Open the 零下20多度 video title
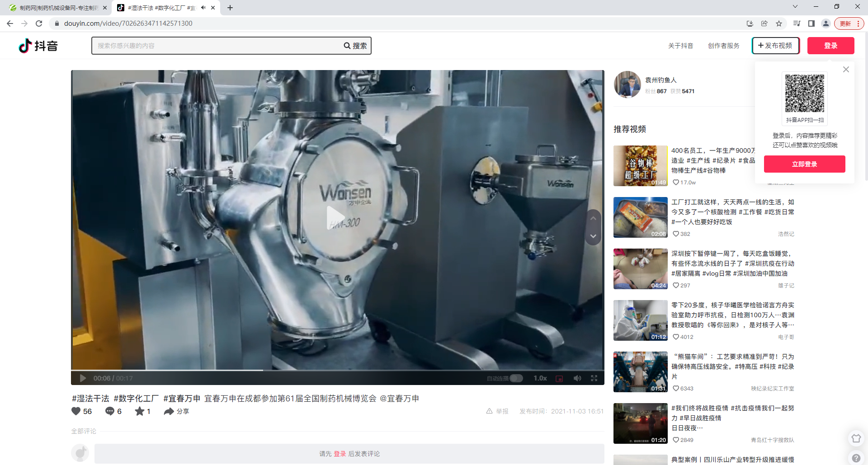868x465 pixels. tap(732, 315)
